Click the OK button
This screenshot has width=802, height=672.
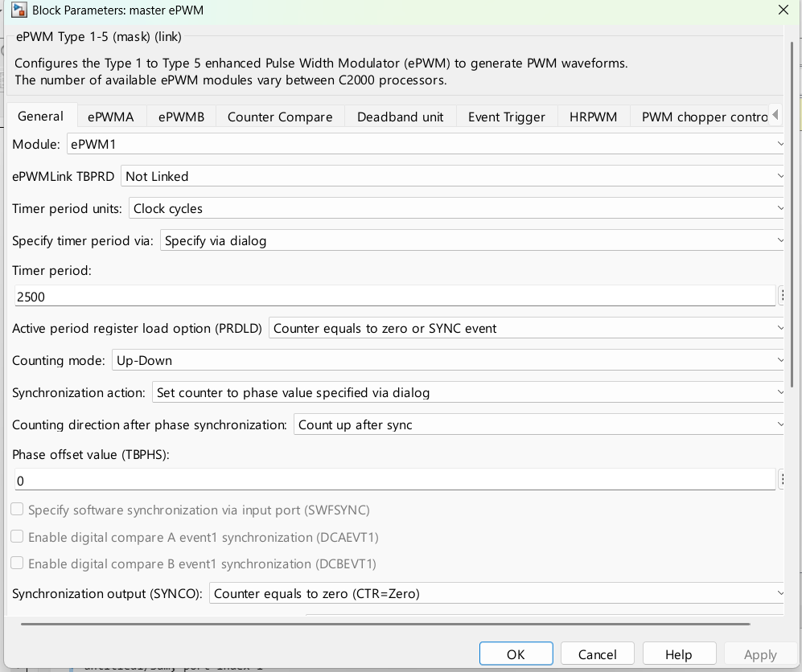pyautogui.click(x=516, y=654)
